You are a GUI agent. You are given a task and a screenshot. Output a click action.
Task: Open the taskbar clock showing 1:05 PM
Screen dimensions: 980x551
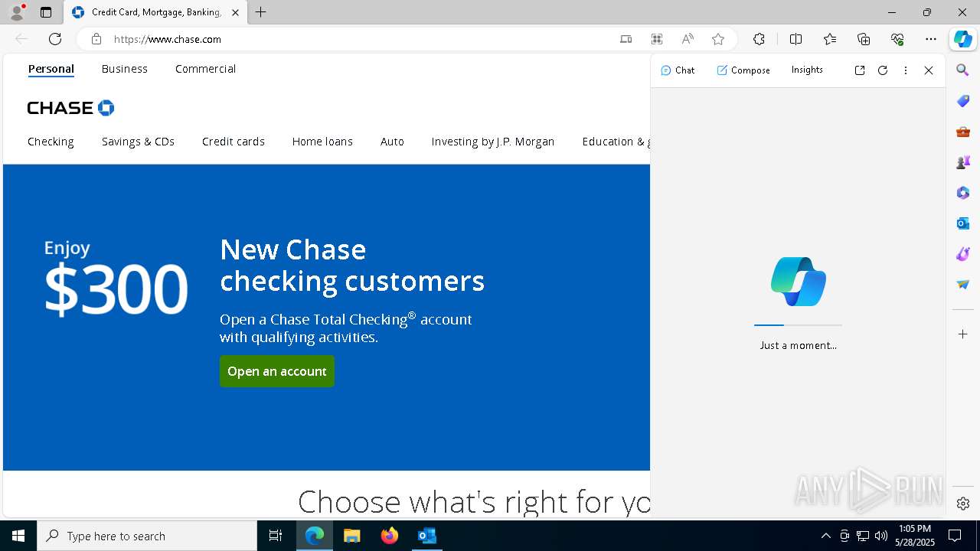pos(915,536)
